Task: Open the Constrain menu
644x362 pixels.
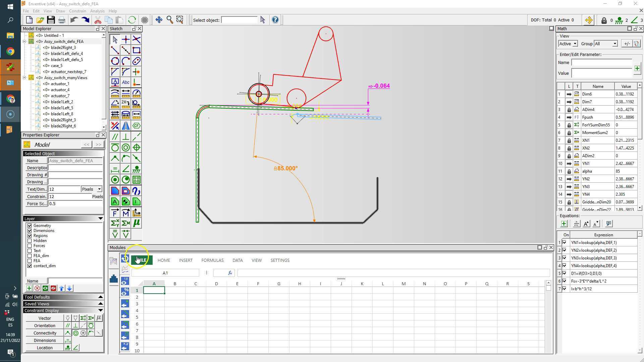Action: click(77, 11)
